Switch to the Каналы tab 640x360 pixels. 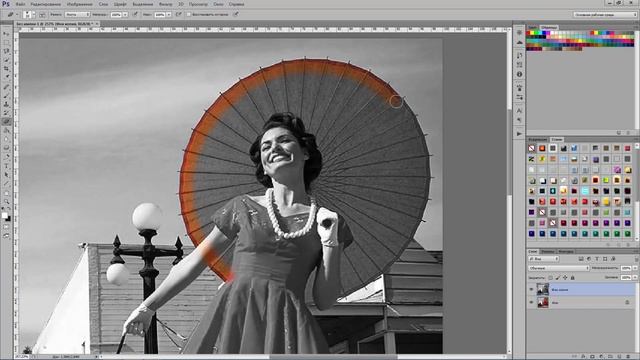tap(548, 251)
